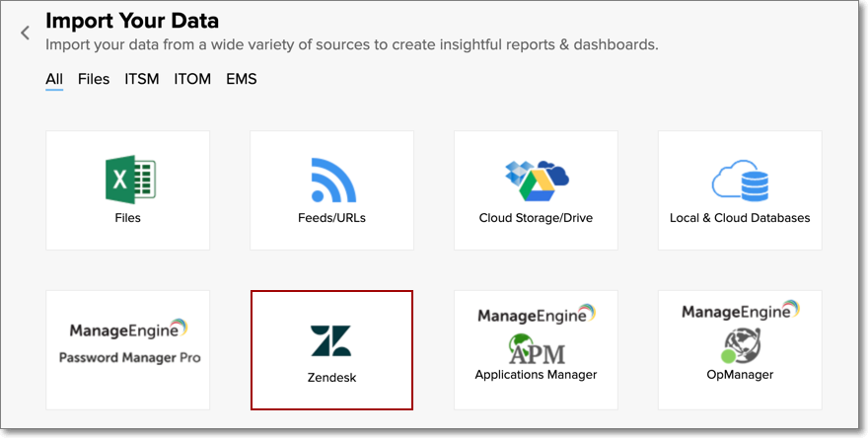Switch to the ITOM category tab

pos(192,79)
